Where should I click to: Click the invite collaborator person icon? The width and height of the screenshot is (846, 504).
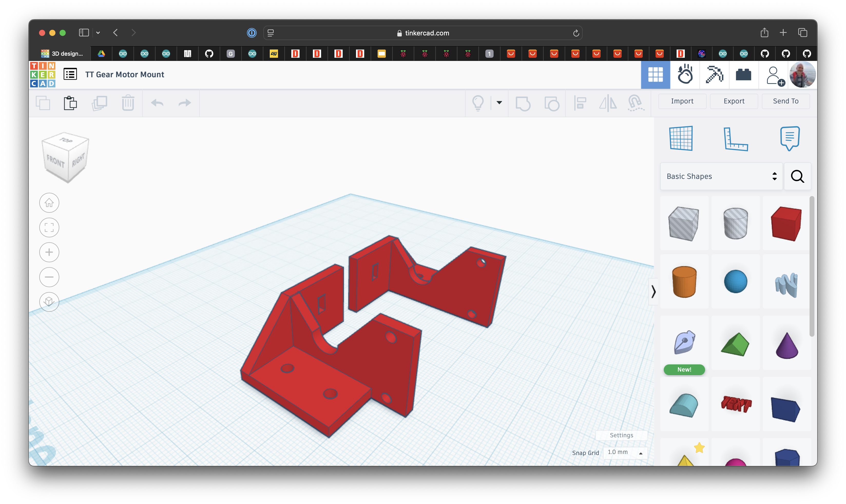[x=775, y=76]
